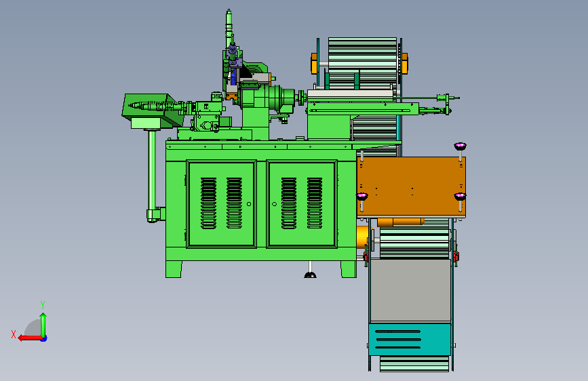
Task: Click the green Y axis arrow of the triad
Action: coord(43,325)
